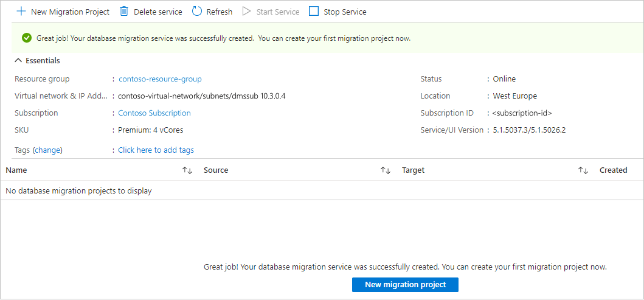644x300 pixels.
Task: Click the plus icon for New Migration Project
Action: coord(21,12)
